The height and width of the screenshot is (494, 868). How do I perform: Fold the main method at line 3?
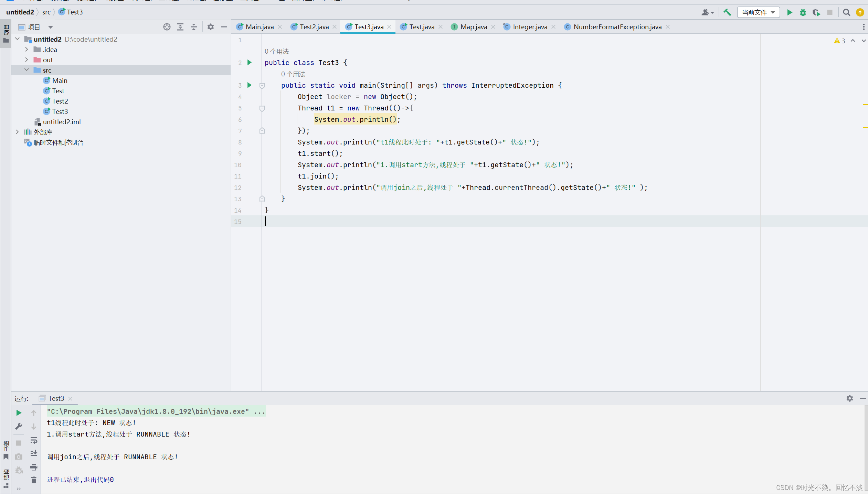tap(262, 85)
